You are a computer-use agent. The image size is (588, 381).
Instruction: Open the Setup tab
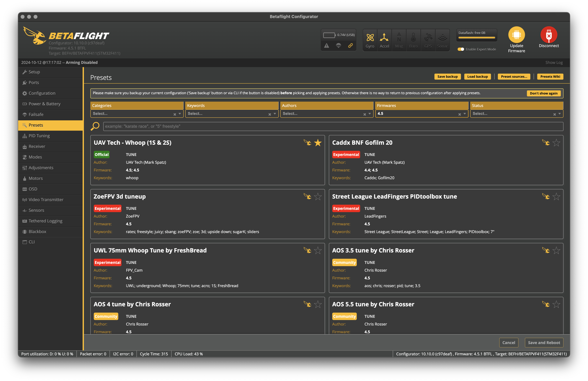pos(50,72)
